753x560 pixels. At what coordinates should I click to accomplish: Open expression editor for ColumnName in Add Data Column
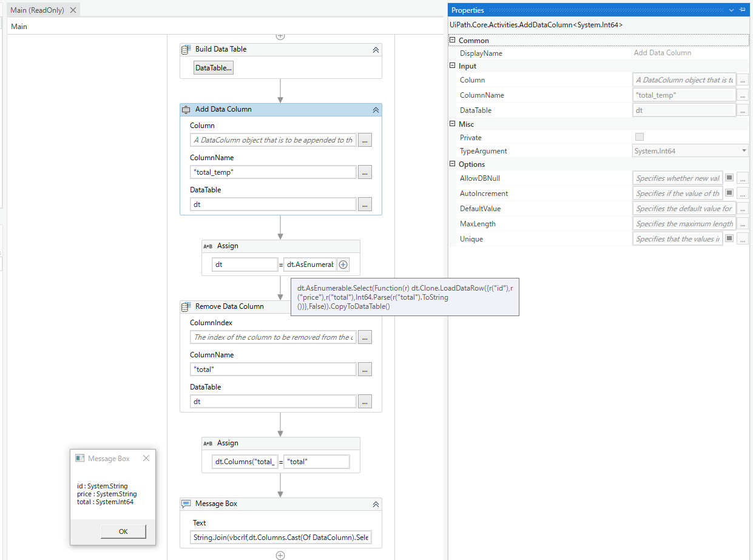coord(365,172)
